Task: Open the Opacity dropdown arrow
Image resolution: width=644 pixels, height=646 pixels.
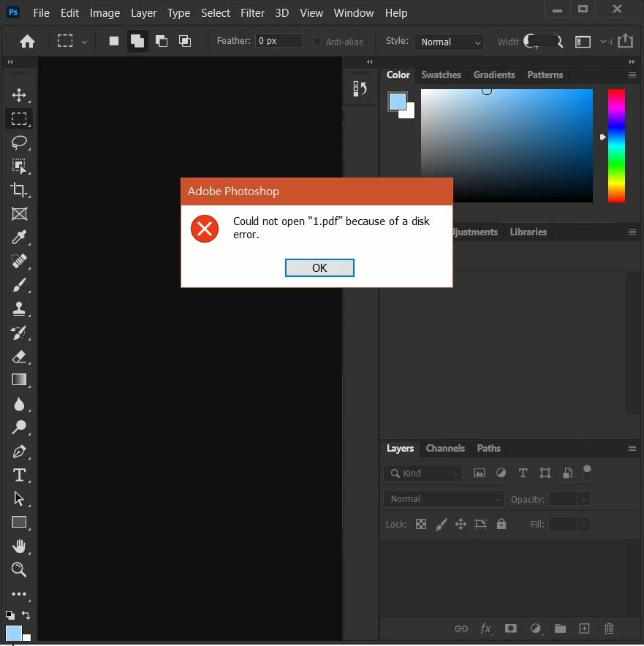Action: (x=584, y=499)
